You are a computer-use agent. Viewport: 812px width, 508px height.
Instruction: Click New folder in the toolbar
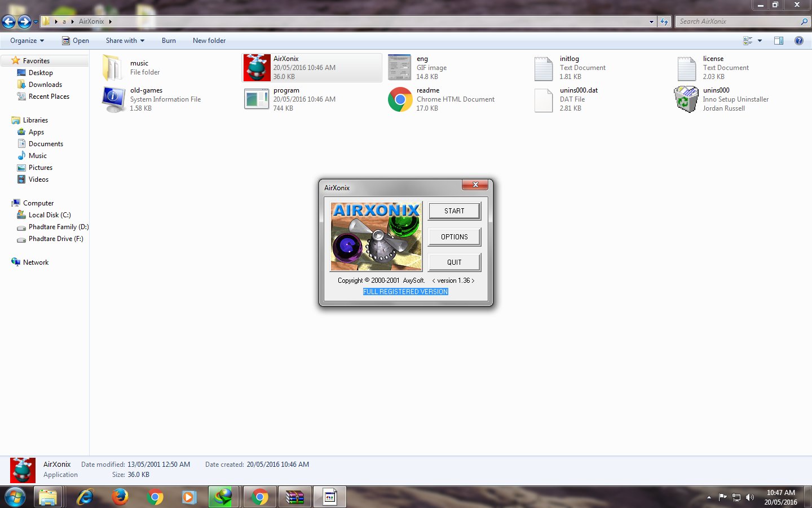pyautogui.click(x=209, y=41)
